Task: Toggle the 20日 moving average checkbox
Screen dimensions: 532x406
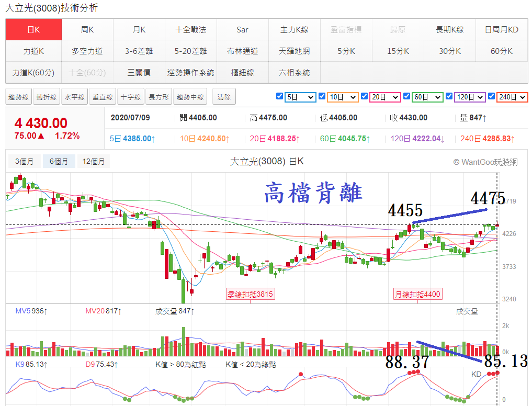Action: point(365,96)
